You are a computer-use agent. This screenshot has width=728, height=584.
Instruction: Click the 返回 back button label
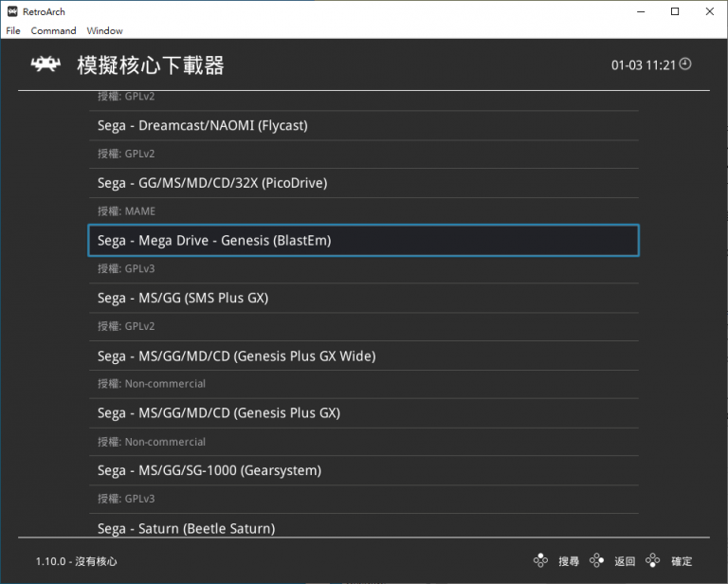pyautogui.click(x=625, y=561)
